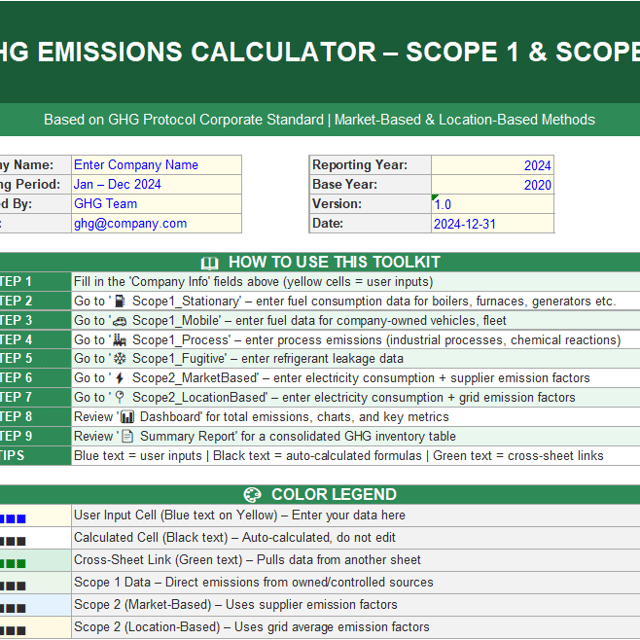Select the Reporting Year value cell 2024
The height and width of the screenshot is (640, 640).
[x=492, y=165]
